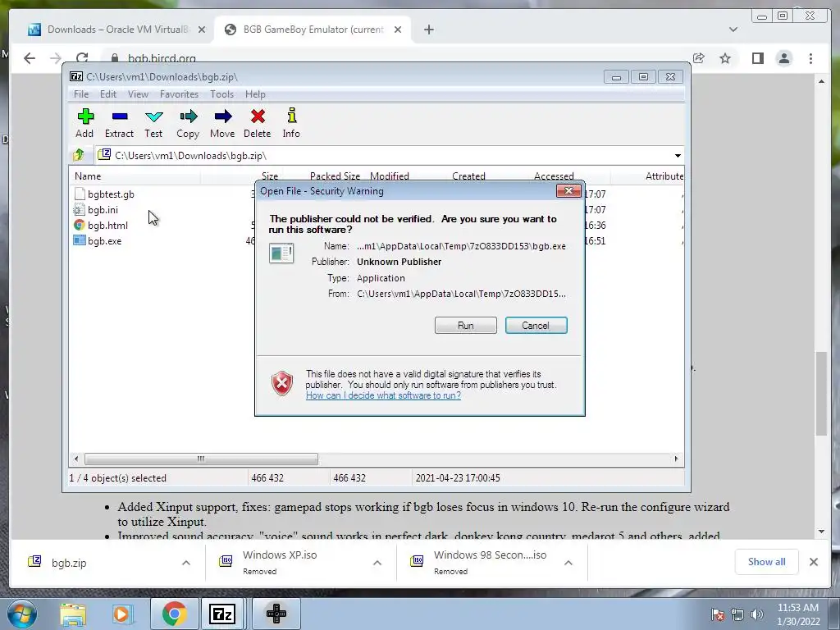The height and width of the screenshot is (630, 840).
Task: Click the Delete red X toolbar icon
Action: (x=257, y=123)
